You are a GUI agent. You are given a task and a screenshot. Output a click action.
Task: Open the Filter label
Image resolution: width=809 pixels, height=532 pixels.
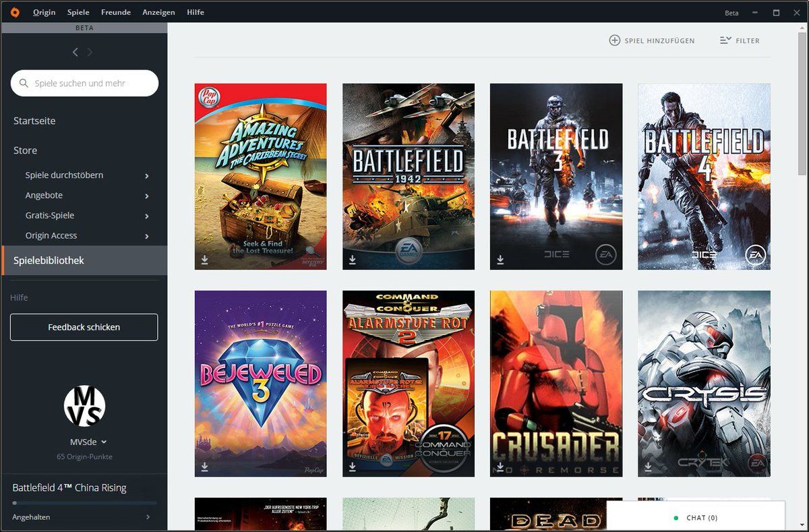tap(748, 41)
